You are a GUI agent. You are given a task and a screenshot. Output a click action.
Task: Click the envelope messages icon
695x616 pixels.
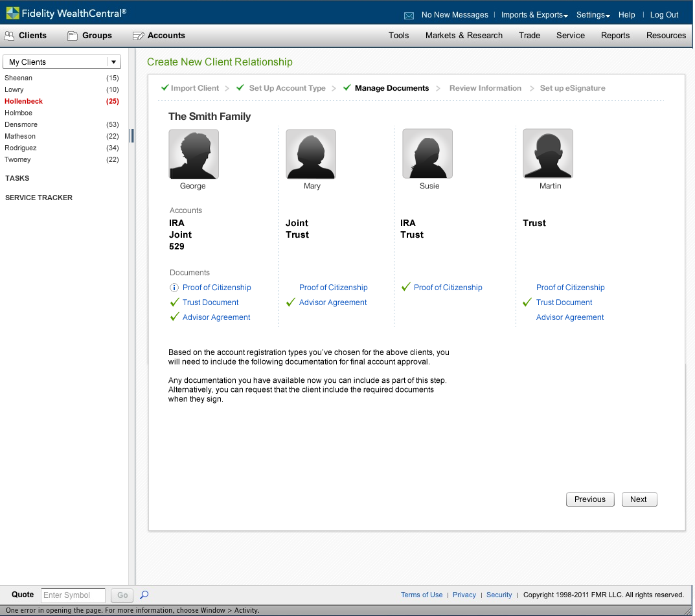pyautogui.click(x=409, y=16)
